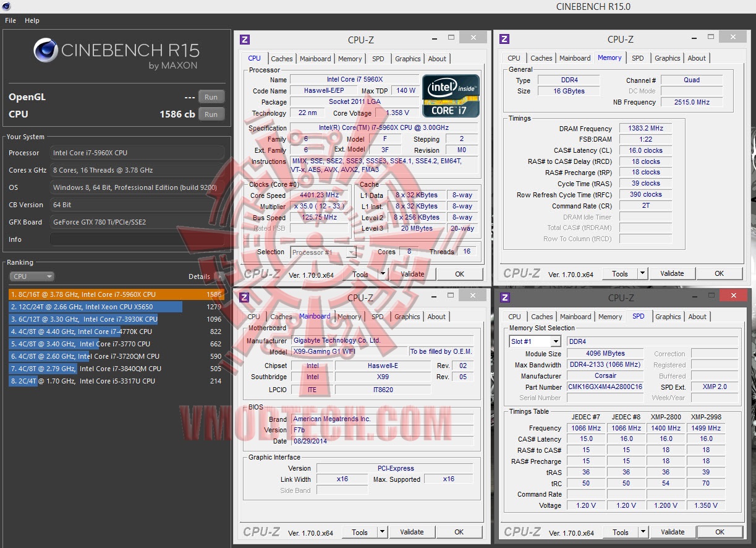Expand Tools dropdown arrow in bottom-left CPU-Z window
Screen dimensions: 756x548
pyautogui.click(x=383, y=532)
